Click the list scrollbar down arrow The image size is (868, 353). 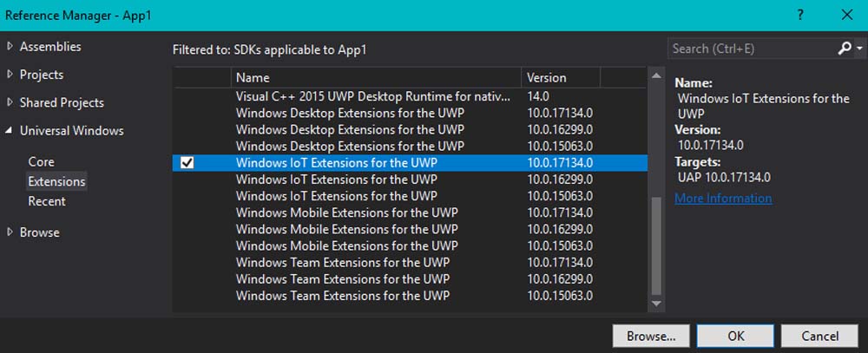[x=656, y=304]
